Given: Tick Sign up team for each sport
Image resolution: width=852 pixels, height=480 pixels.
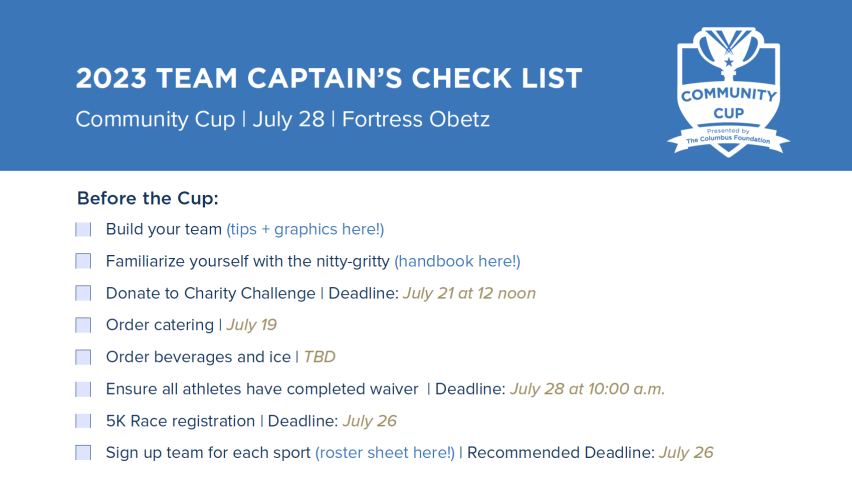Looking at the screenshot, I should pos(83,453).
